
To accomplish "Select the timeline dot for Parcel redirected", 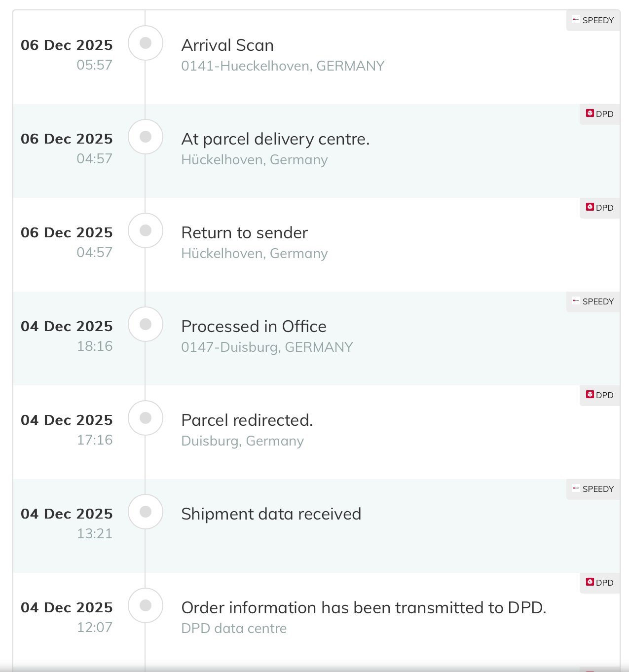I will (x=146, y=418).
